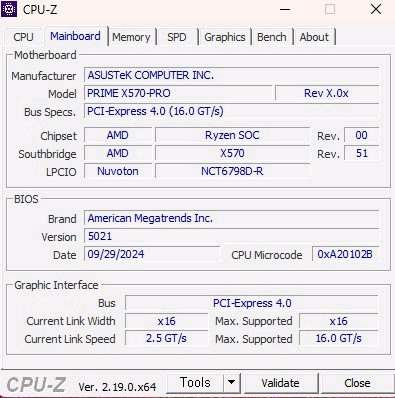Click the Current Link Speed label
This screenshot has height=398, width=395.
70,339
